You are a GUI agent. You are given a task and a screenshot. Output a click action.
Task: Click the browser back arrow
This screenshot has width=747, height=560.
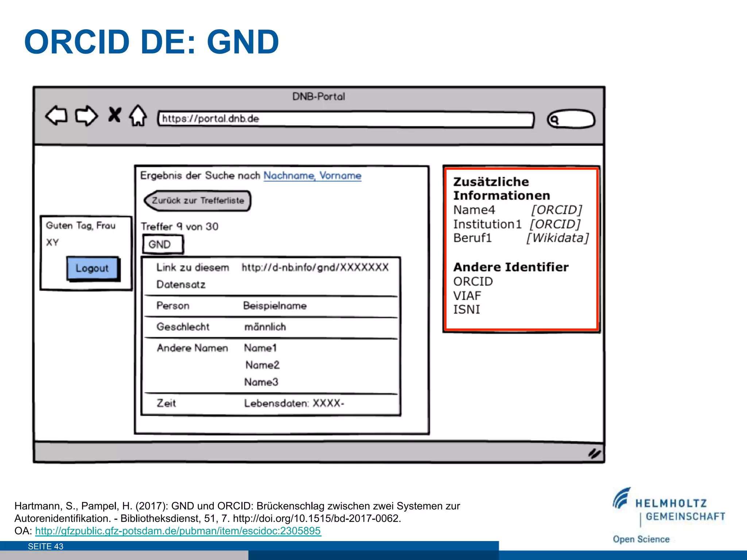click(x=56, y=116)
